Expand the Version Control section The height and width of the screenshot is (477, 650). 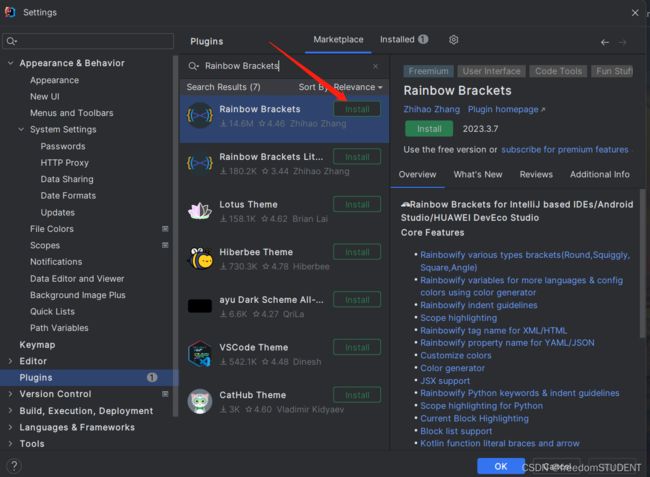tap(10, 394)
